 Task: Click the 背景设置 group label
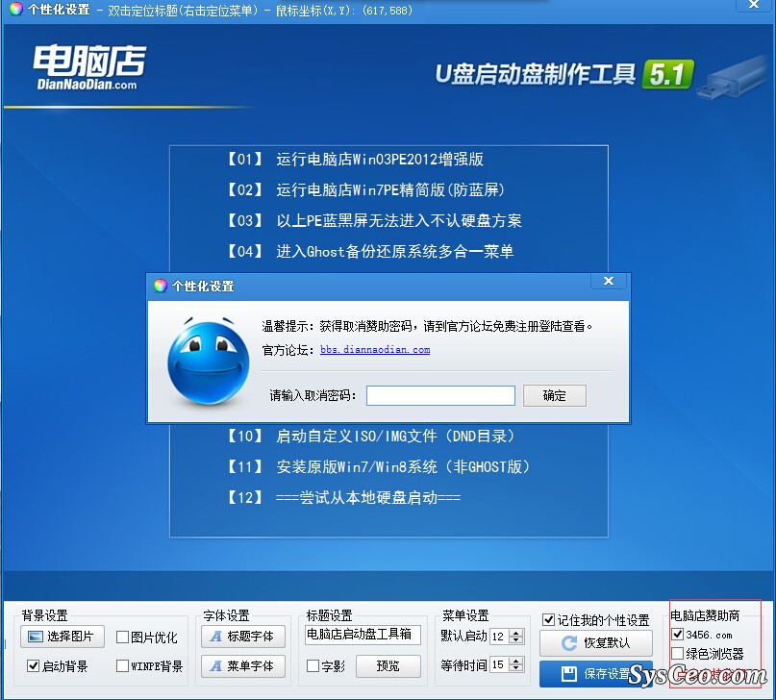(x=44, y=615)
